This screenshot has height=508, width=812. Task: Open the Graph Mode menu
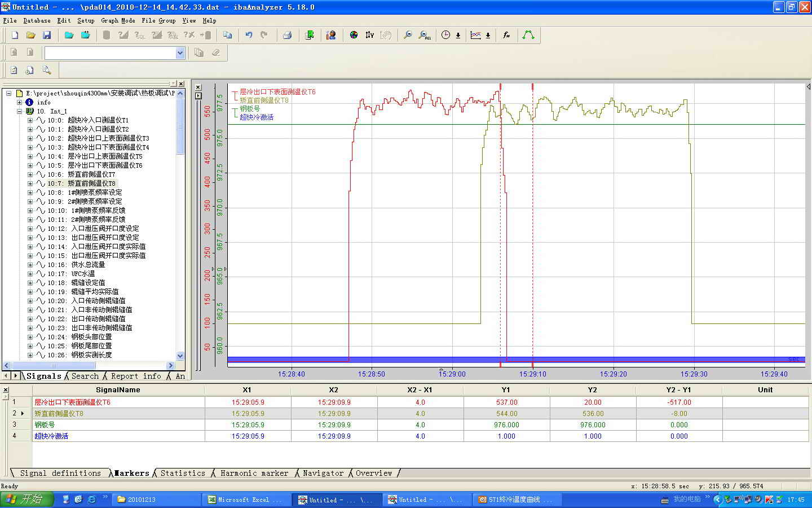118,20
